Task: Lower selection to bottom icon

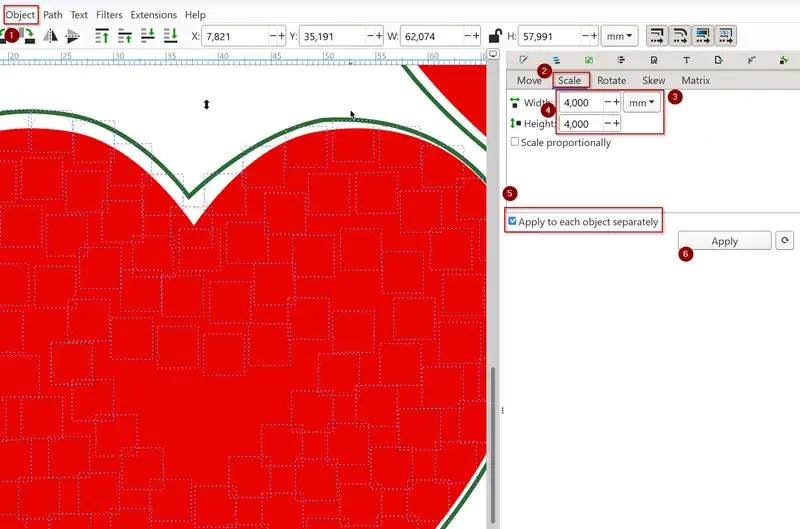Action: (x=173, y=36)
